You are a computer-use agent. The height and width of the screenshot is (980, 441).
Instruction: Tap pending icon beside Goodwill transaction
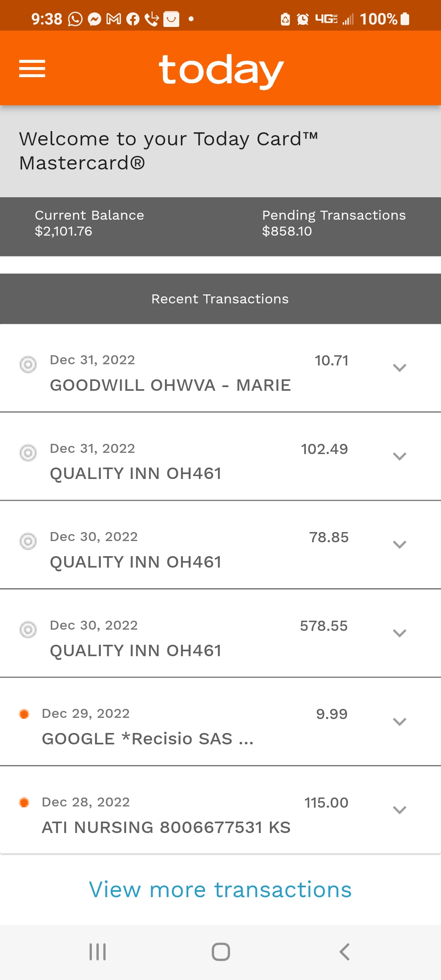tap(28, 364)
